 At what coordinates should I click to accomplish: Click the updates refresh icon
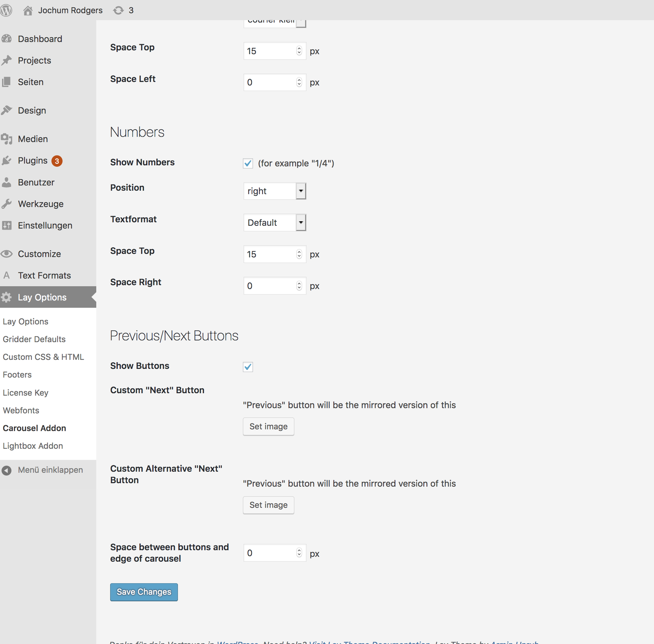[118, 10]
